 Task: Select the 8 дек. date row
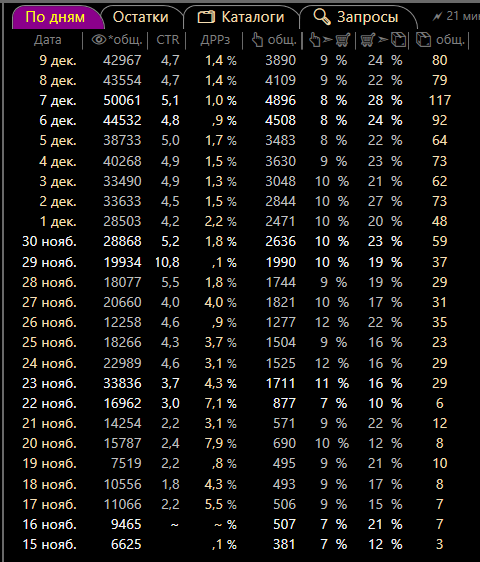click(x=58, y=80)
